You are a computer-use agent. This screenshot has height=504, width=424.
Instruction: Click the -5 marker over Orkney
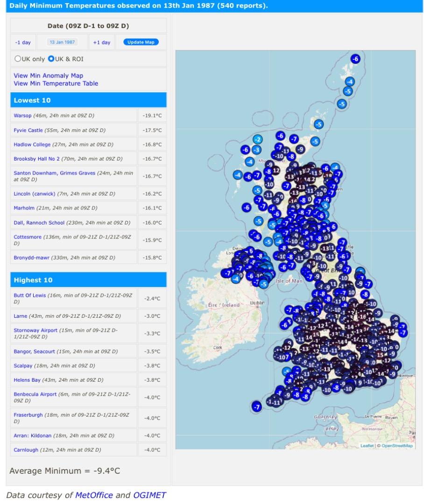click(x=318, y=125)
